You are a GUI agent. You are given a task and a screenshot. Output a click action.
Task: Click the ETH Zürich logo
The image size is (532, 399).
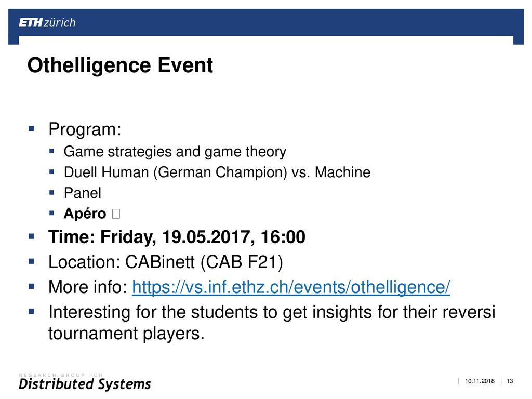pyautogui.click(x=47, y=23)
